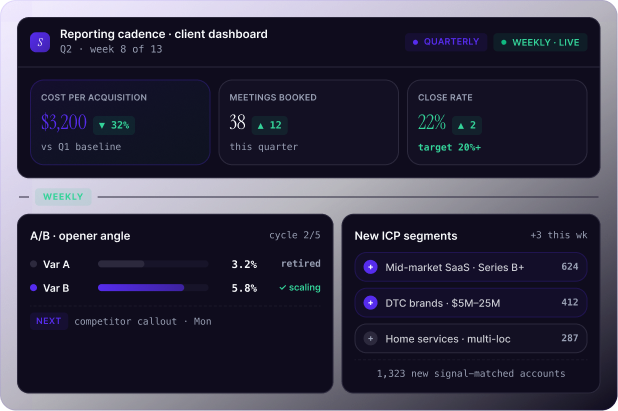Click the plus icon beside Home services
Image resolution: width=618 pixels, height=411 pixels.
pos(370,339)
